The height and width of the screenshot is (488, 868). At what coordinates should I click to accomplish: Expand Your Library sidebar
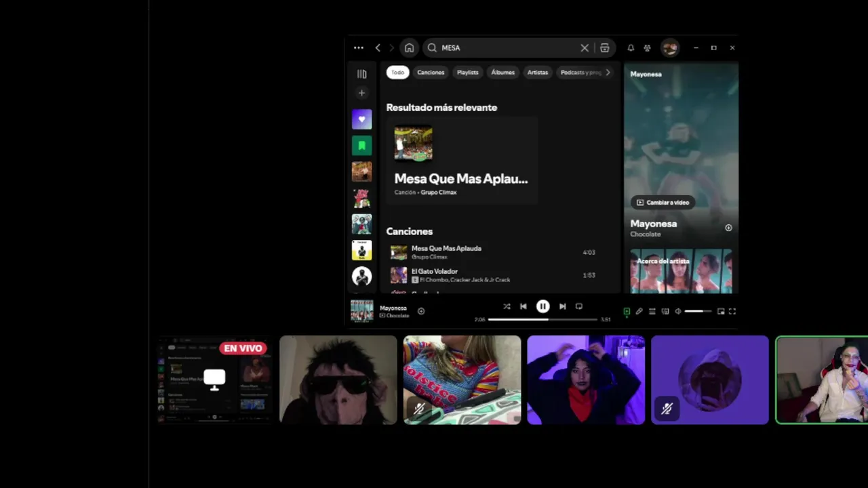(362, 74)
